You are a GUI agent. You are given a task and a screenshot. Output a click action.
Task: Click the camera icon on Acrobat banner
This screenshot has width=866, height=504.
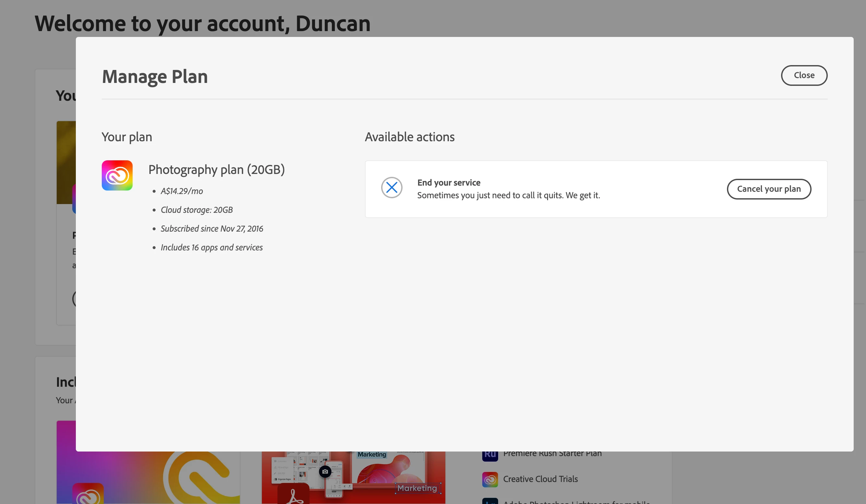[325, 471]
